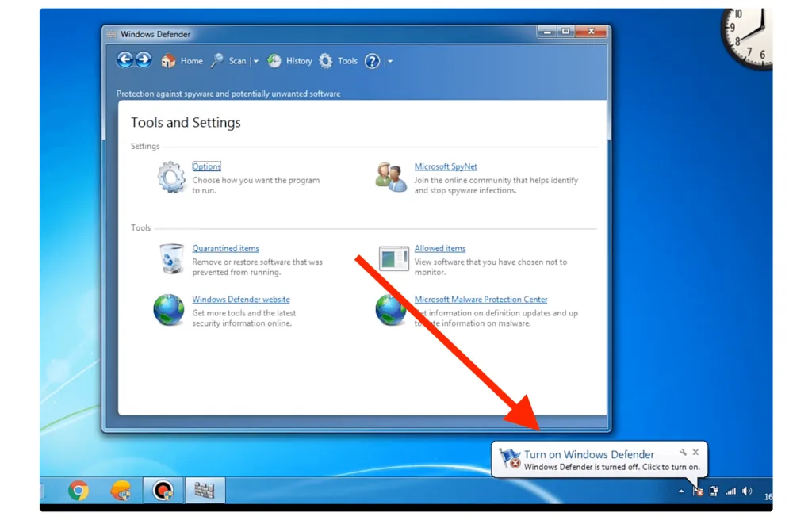Click 'Protection against spyware' banner text

click(x=228, y=94)
